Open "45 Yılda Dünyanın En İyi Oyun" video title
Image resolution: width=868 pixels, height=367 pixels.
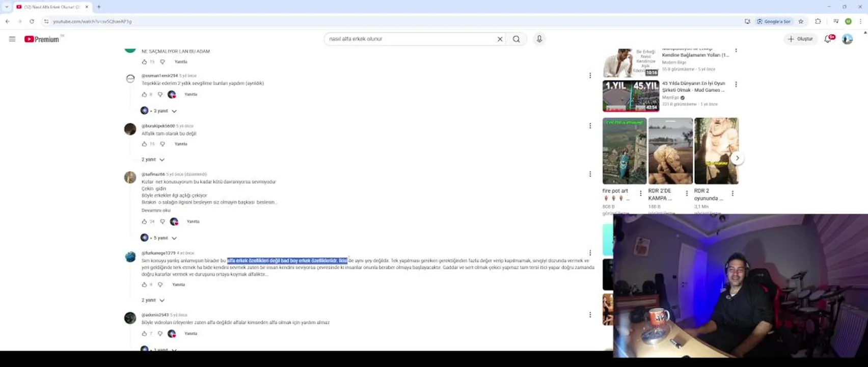tap(693, 87)
